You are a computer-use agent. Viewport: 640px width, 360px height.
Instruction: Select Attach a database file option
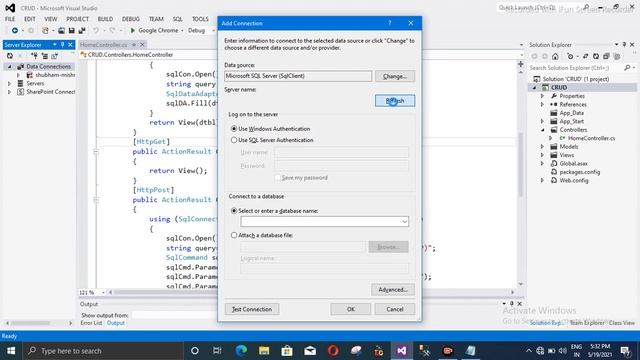(x=234, y=235)
